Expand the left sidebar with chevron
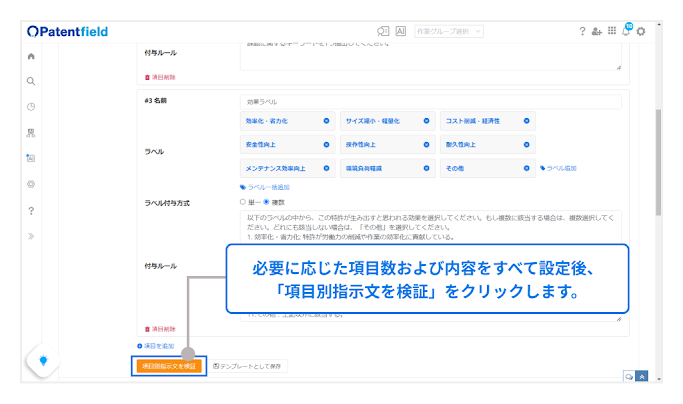The height and width of the screenshot is (404, 683). pyautogui.click(x=31, y=236)
